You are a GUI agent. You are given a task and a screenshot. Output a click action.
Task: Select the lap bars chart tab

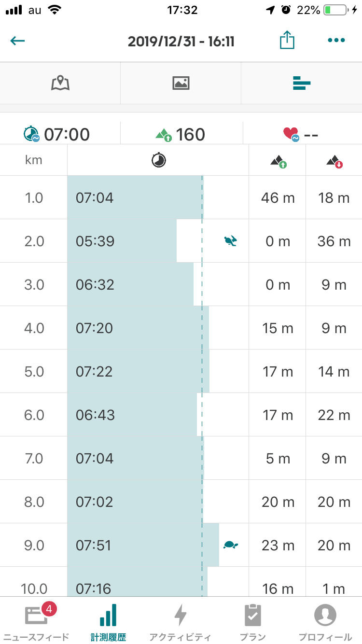pos(301,84)
